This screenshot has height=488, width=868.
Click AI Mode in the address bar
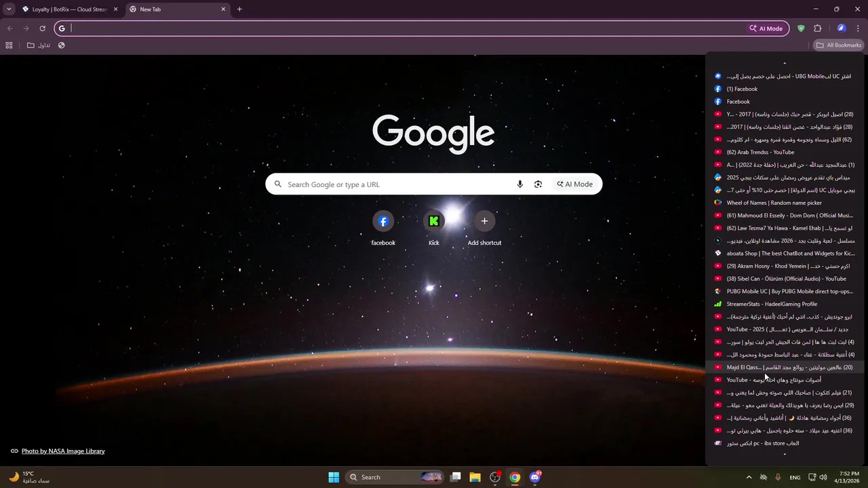pos(766,28)
